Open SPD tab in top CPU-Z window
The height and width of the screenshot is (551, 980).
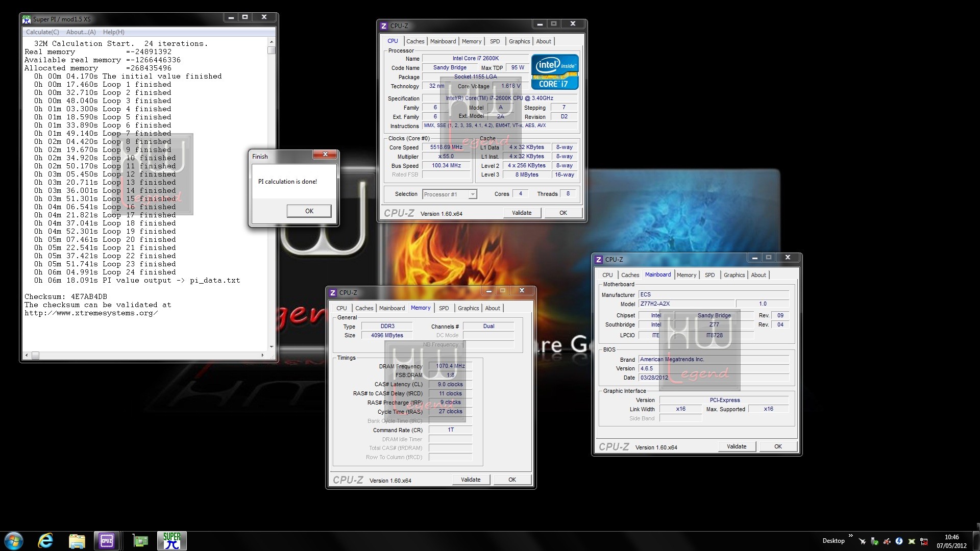495,41
